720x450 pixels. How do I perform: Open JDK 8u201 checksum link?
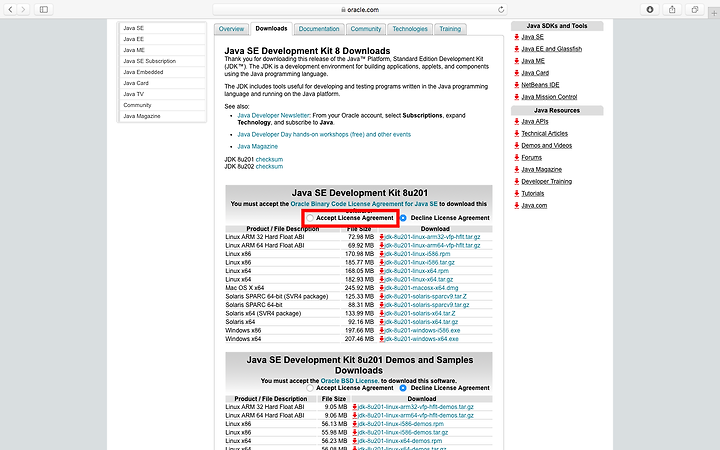point(269,159)
